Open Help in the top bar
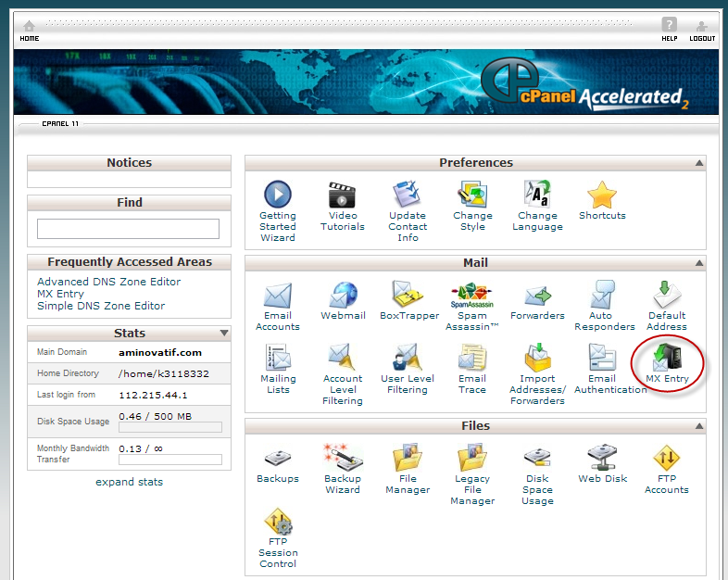This screenshot has height=580, width=728. click(x=669, y=30)
